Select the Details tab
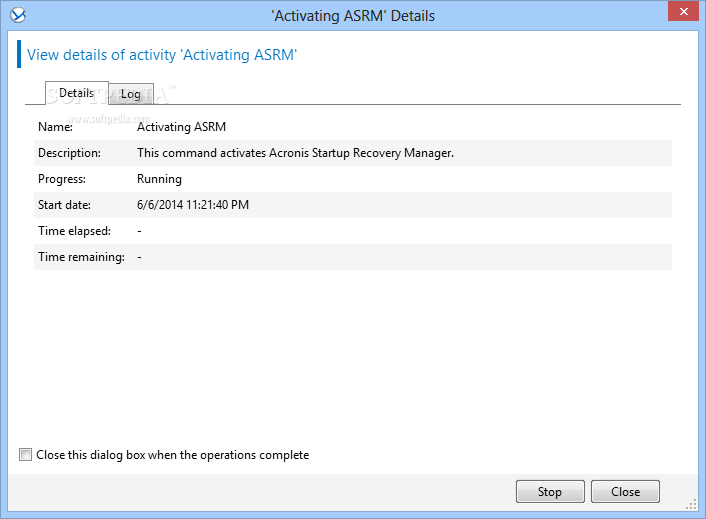This screenshot has width=706, height=519. tap(77, 93)
